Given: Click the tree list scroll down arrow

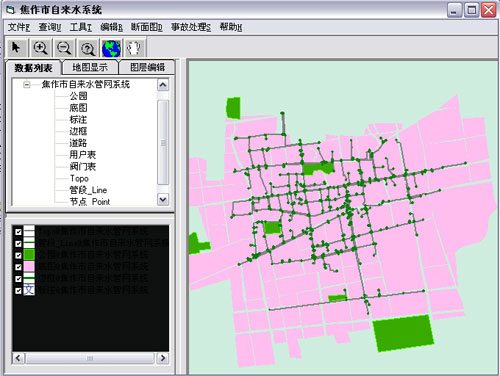Looking at the screenshot, I should tap(163, 200).
